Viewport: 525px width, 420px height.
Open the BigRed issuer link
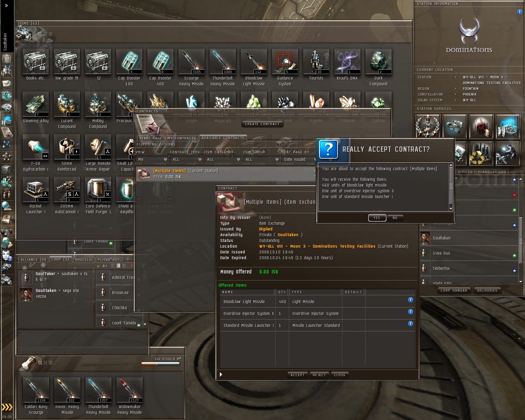(x=266, y=229)
